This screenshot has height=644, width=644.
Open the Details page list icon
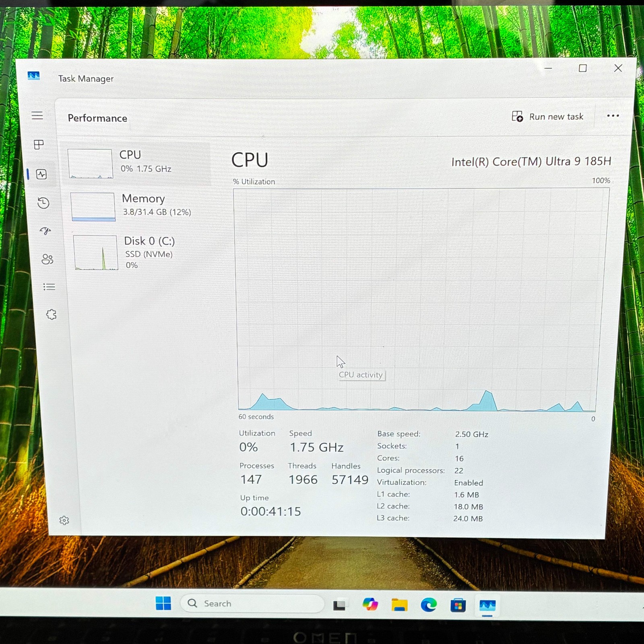click(49, 287)
